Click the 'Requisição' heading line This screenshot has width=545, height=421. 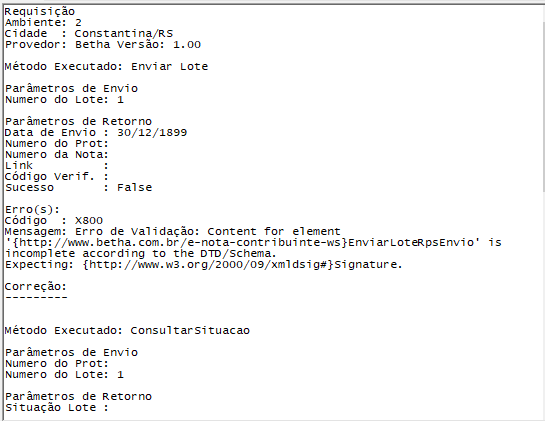coord(40,12)
